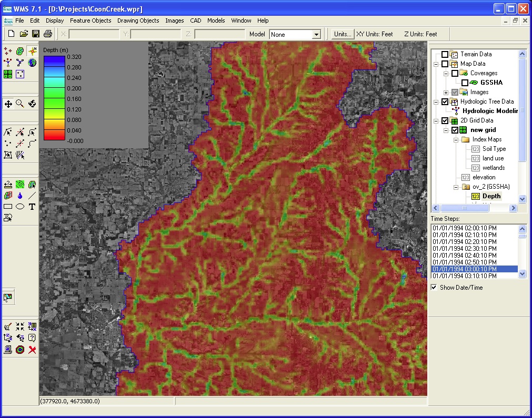Open Display Options with the monitor icon
Image resolution: width=532 pixels, height=418 pixels.
[7, 349]
